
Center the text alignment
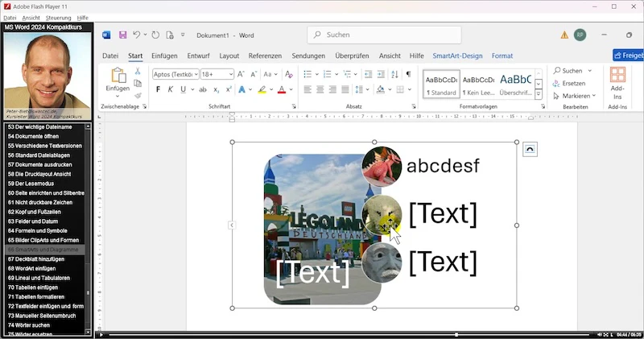pyautogui.click(x=320, y=89)
